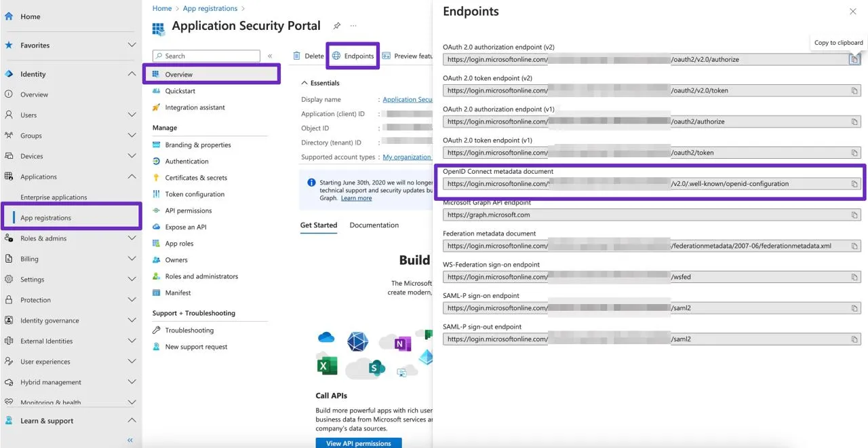Switch to the Documentation tab
868x448 pixels.
pos(374,225)
